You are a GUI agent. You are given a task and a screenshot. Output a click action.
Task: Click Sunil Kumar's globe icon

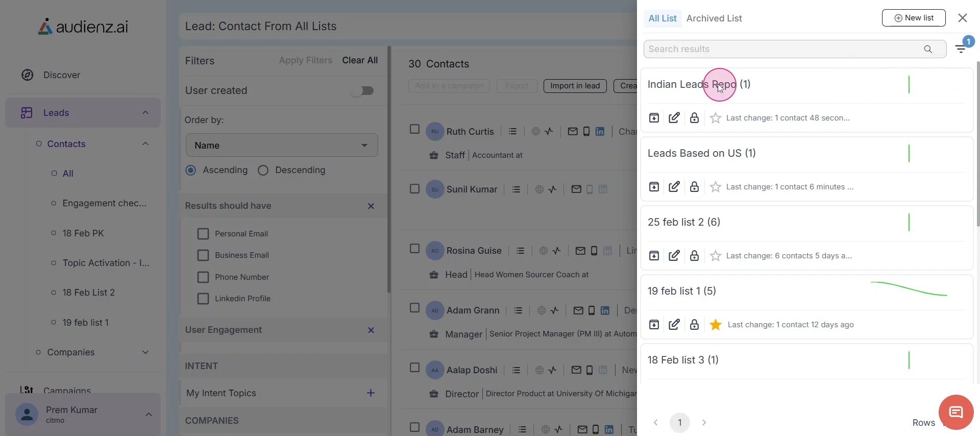click(539, 189)
